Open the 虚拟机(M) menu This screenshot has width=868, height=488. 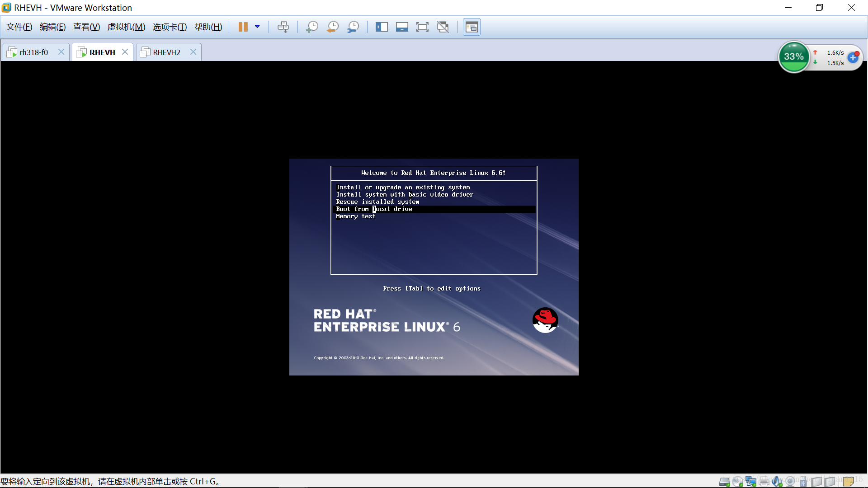[126, 27]
